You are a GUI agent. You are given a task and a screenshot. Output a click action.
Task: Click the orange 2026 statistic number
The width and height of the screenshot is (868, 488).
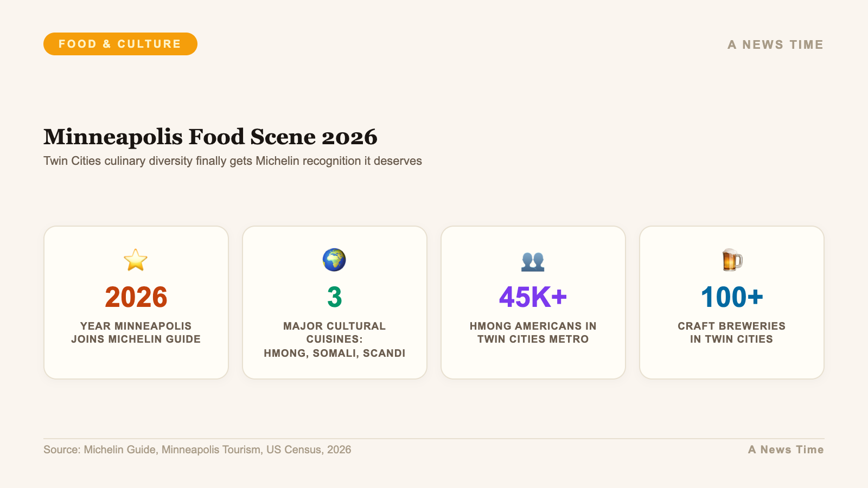click(136, 297)
